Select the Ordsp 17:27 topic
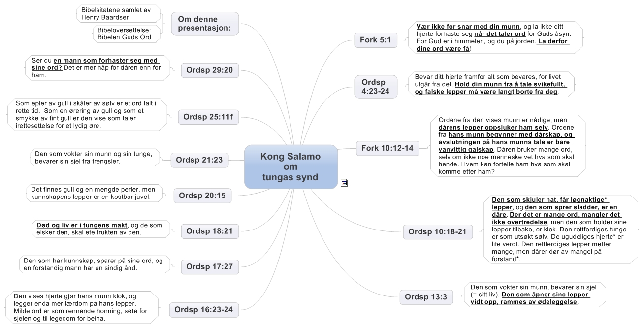The width and height of the screenshot is (644, 328). (210, 267)
